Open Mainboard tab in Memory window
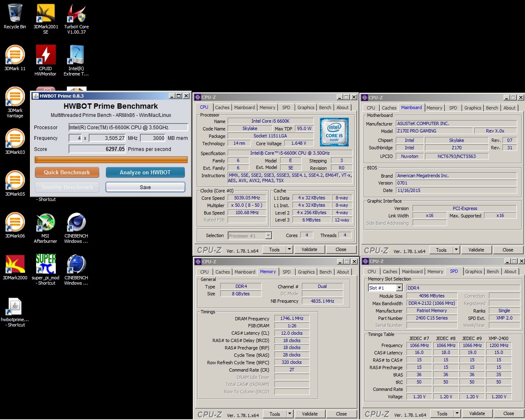This screenshot has height=420, width=525. [245, 272]
